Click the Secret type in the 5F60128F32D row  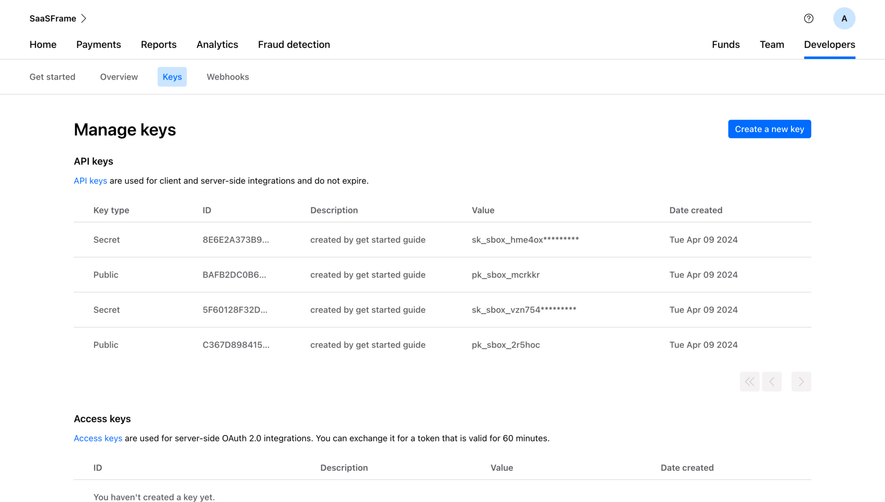click(107, 310)
